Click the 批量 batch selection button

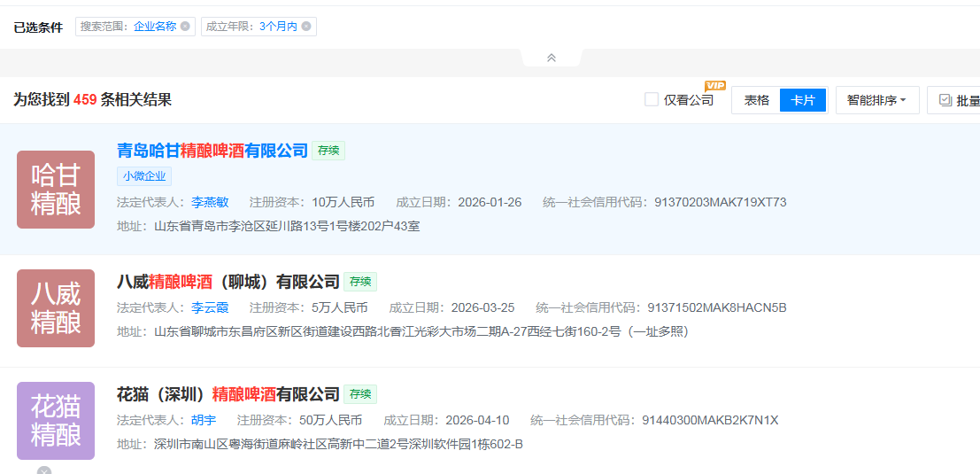[956, 100]
